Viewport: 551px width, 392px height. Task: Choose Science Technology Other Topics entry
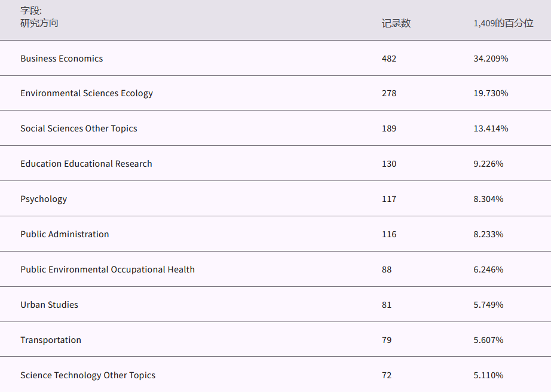click(88, 375)
